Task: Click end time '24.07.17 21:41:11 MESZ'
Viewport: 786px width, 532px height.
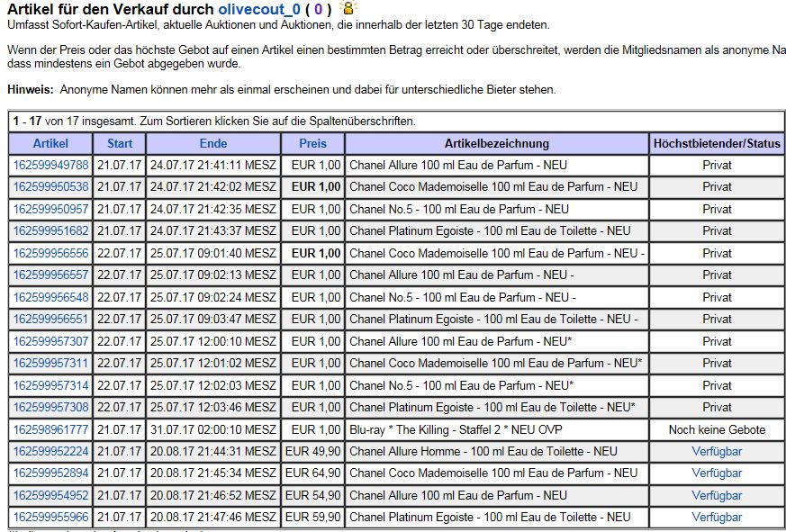Action: tap(213, 165)
